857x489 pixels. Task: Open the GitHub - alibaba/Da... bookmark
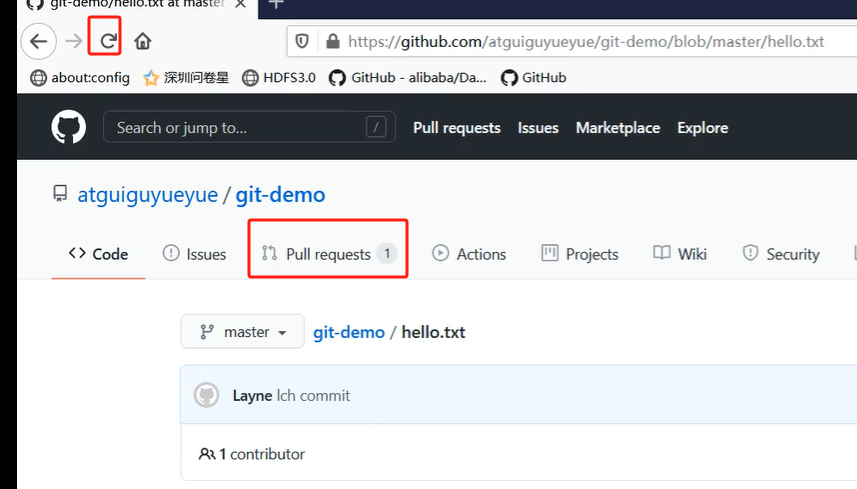pyautogui.click(x=408, y=78)
